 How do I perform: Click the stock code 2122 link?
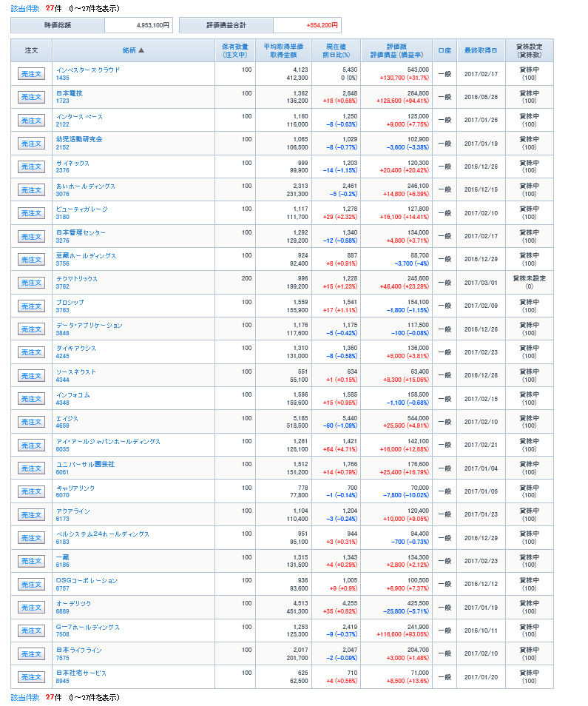63,124
